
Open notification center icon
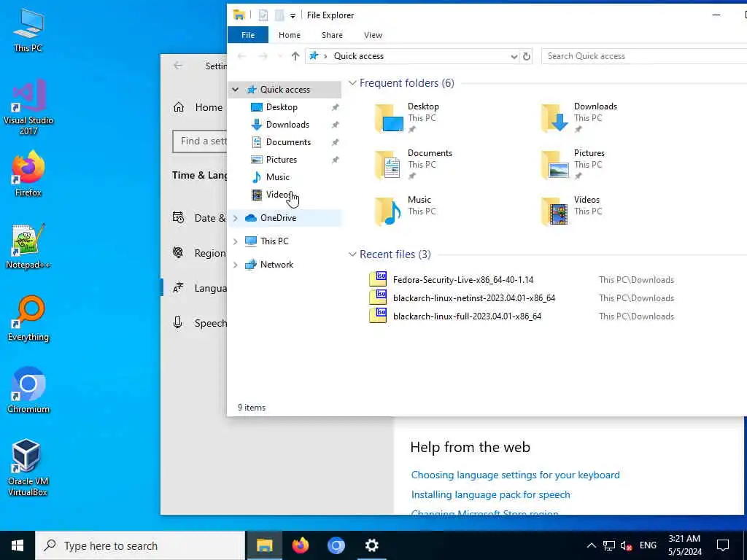click(723, 545)
